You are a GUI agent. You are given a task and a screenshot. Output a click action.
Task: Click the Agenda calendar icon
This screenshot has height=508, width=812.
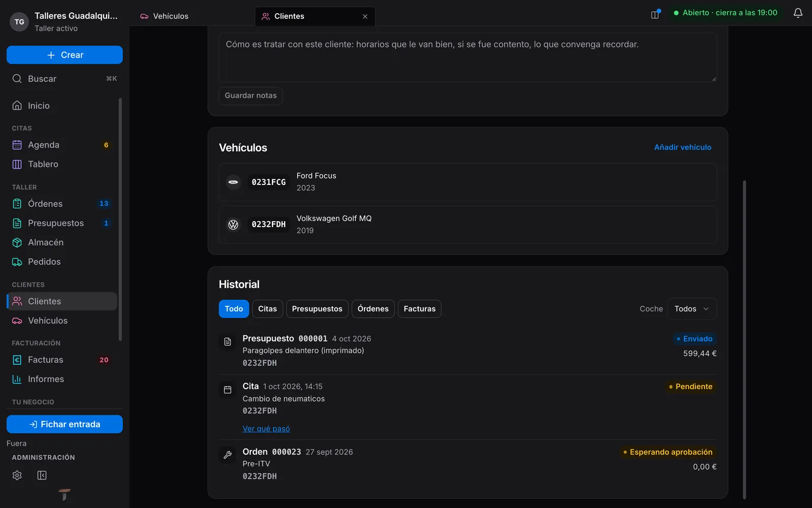(17, 145)
